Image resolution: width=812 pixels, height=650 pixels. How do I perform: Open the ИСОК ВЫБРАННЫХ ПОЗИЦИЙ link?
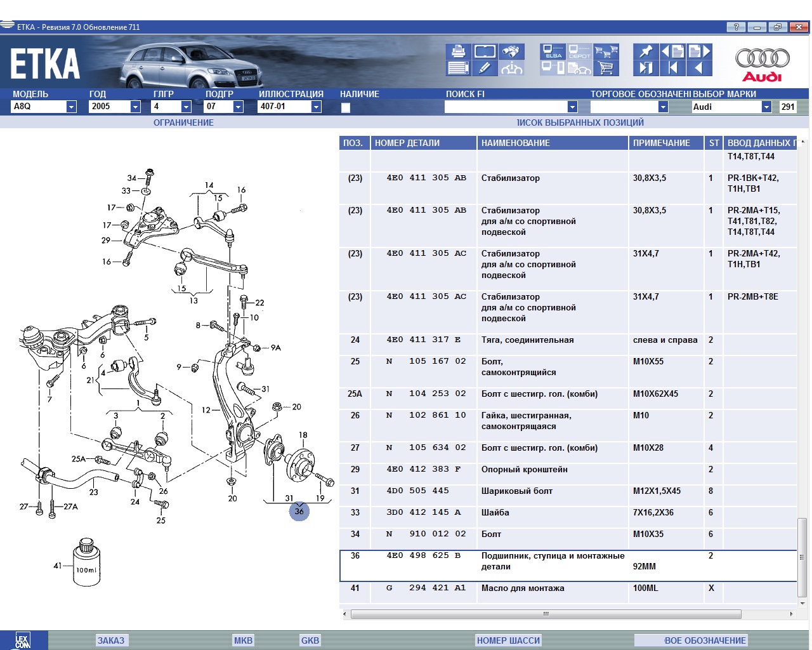pos(580,123)
